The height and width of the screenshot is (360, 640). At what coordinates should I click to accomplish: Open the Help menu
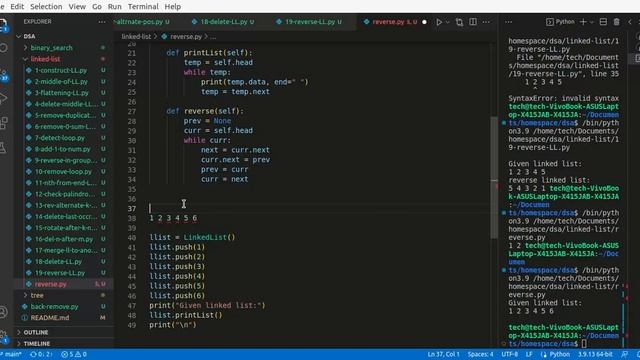click(173, 7)
